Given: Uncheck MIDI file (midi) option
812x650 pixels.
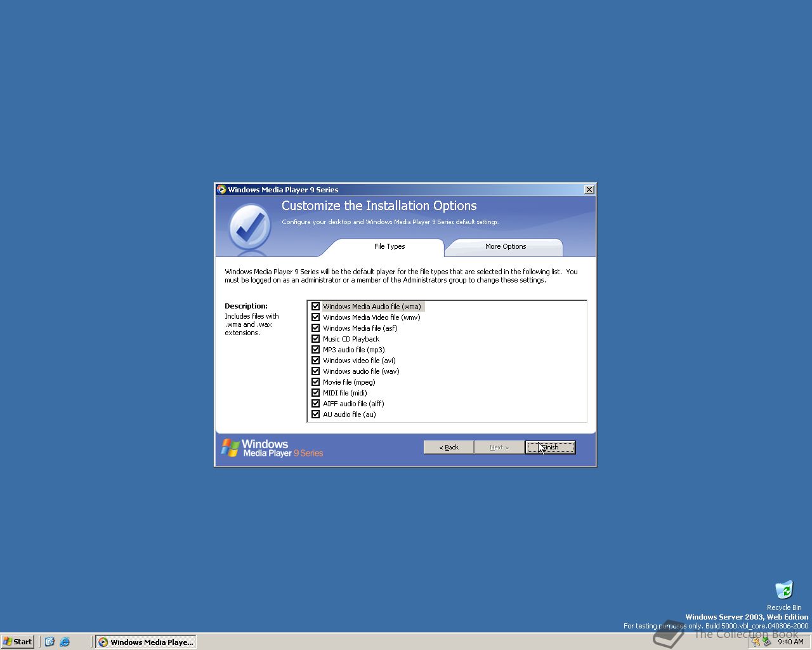Looking at the screenshot, I should pyautogui.click(x=315, y=393).
